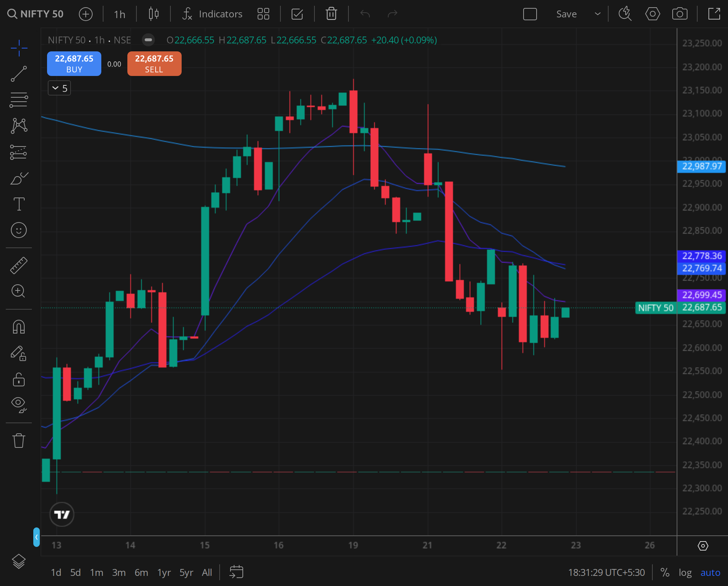Click the SELL 22,687.65 button
Image resolution: width=728 pixels, height=586 pixels.
tap(155, 64)
